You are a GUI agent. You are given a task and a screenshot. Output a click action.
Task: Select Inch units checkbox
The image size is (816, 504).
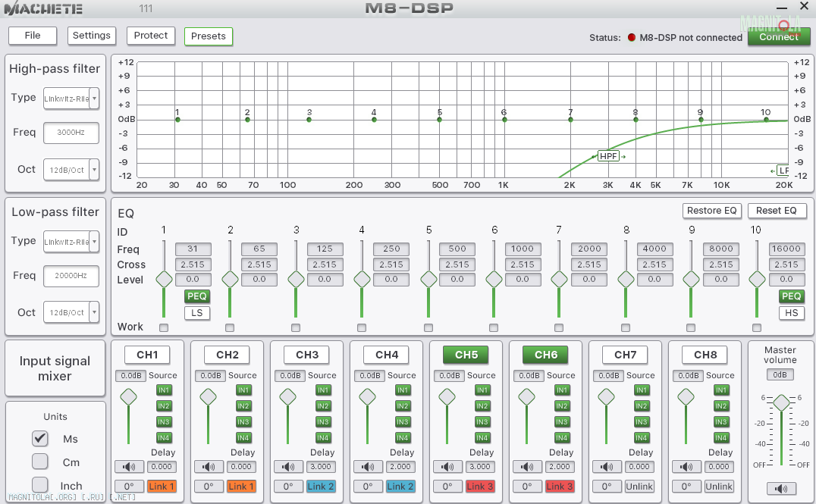click(x=40, y=485)
